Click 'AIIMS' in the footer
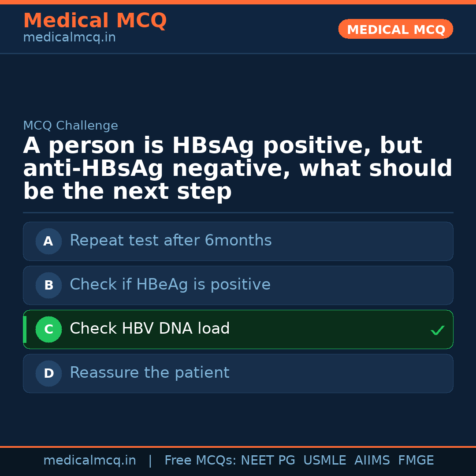 [372, 461]
